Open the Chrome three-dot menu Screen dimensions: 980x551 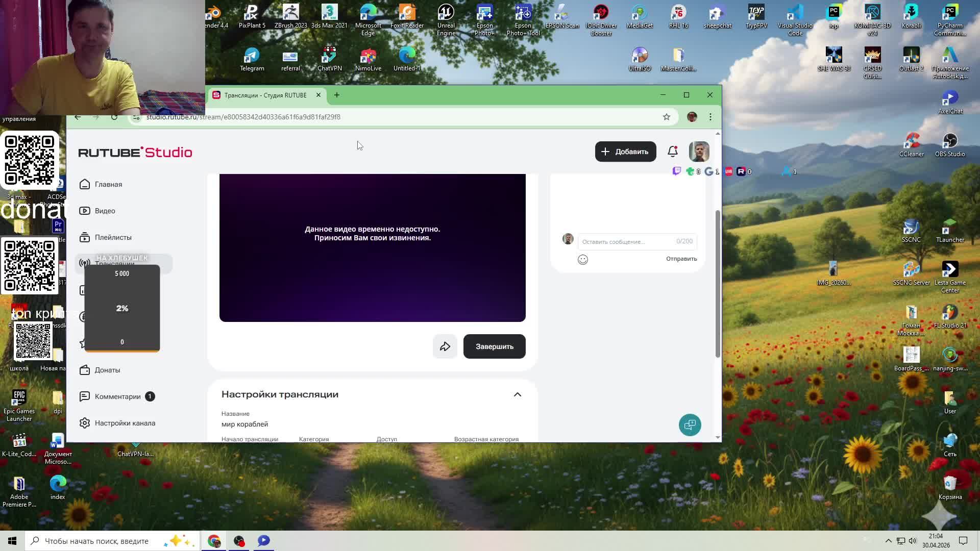710,117
